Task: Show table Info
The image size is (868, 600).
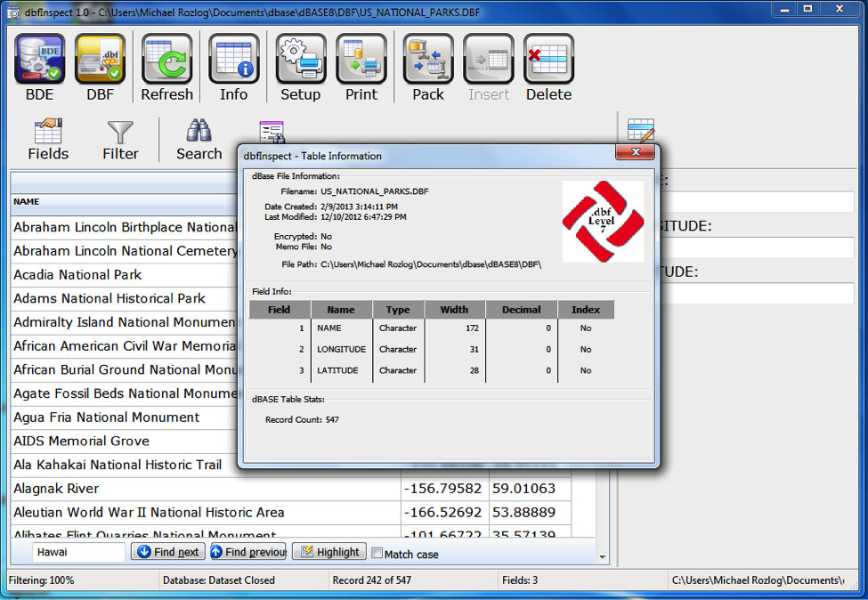Action: (x=233, y=68)
